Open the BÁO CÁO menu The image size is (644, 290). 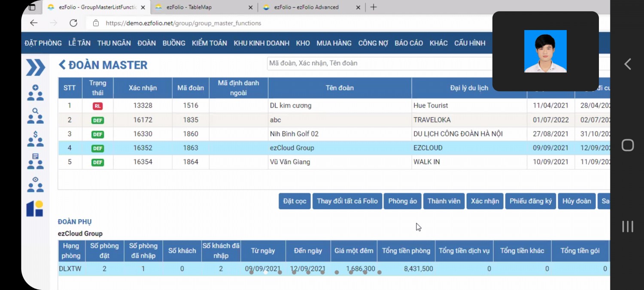(409, 43)
